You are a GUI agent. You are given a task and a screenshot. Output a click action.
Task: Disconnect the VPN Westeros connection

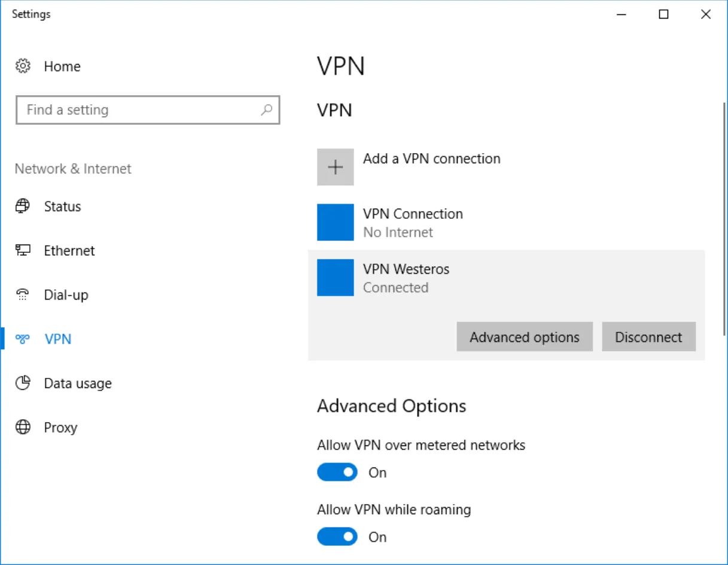648,337
